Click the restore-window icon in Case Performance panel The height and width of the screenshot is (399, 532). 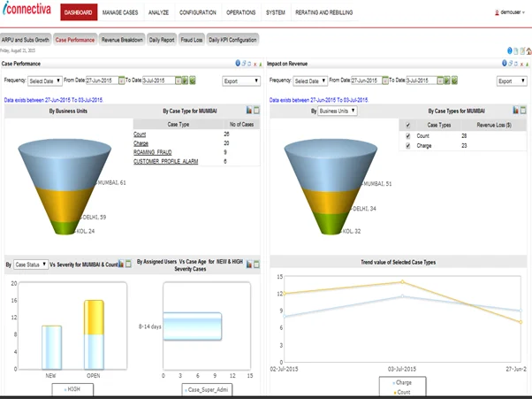tap(244, 63)
